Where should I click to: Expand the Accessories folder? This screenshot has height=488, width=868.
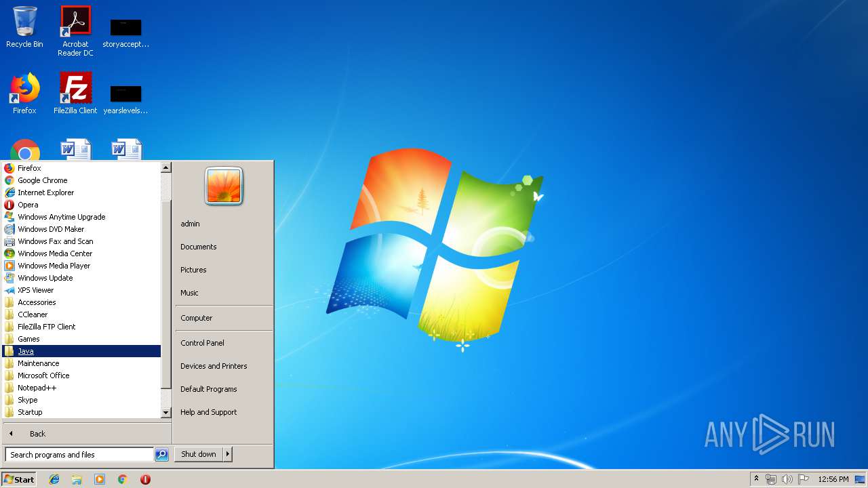click(x=81, y=302)
